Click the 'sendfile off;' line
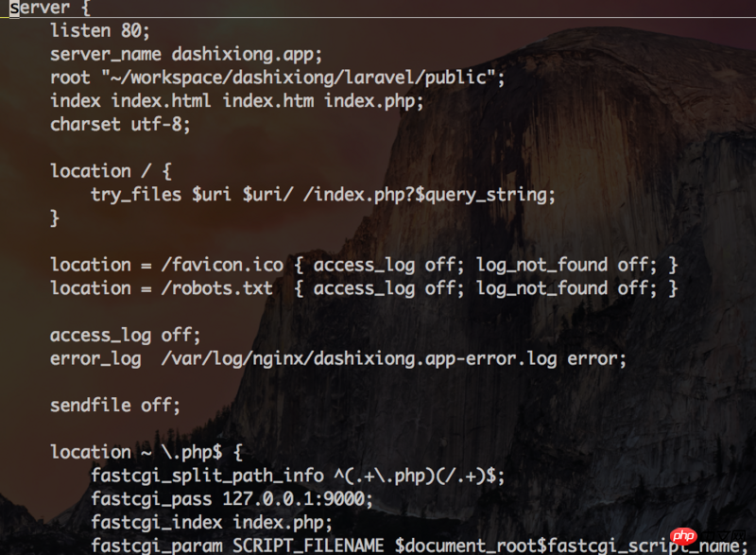Screen dimensions: 756x555 pyautogui.click(x=114, y=406)
